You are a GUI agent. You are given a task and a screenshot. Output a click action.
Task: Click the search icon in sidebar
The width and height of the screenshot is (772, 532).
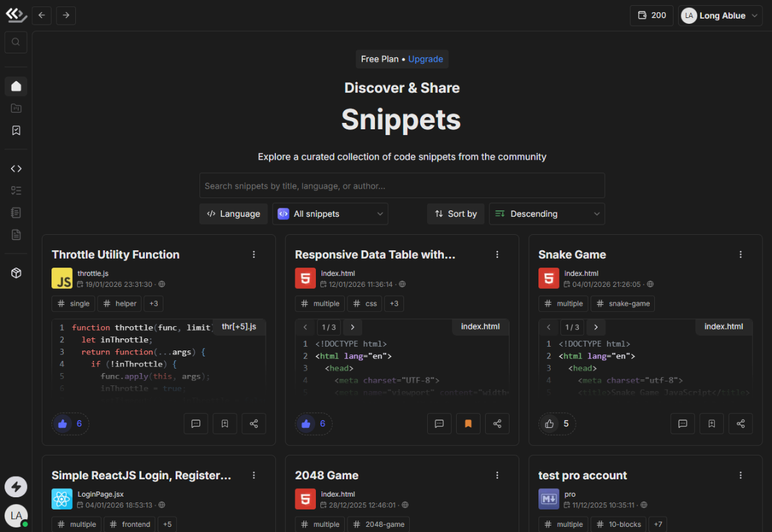click(16, 42)
